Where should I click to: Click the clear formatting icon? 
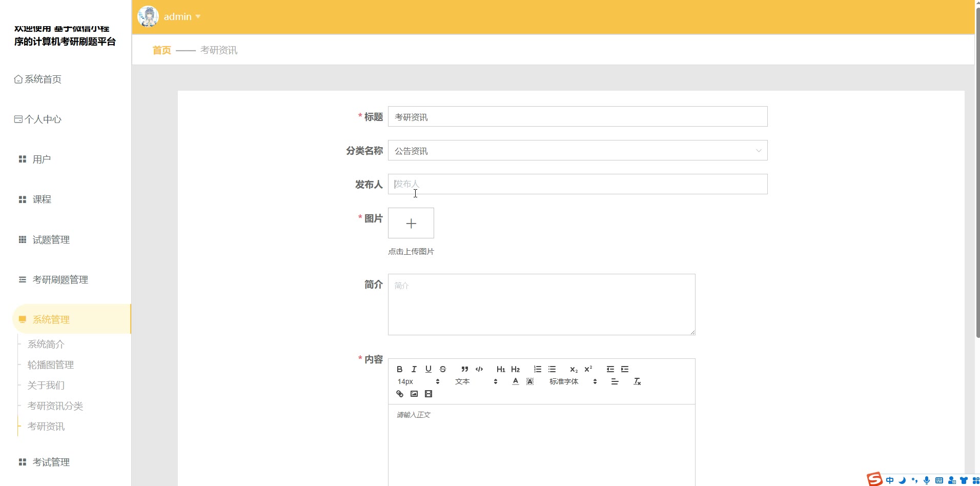point(637,381)
